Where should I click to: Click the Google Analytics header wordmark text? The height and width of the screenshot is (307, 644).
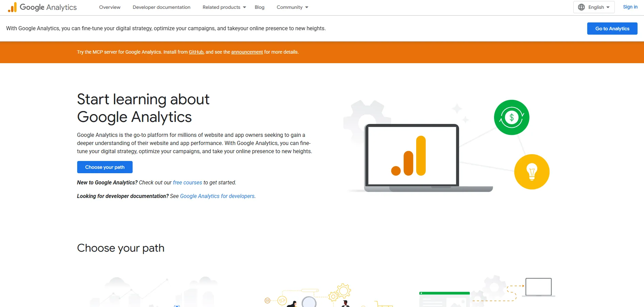48,7
